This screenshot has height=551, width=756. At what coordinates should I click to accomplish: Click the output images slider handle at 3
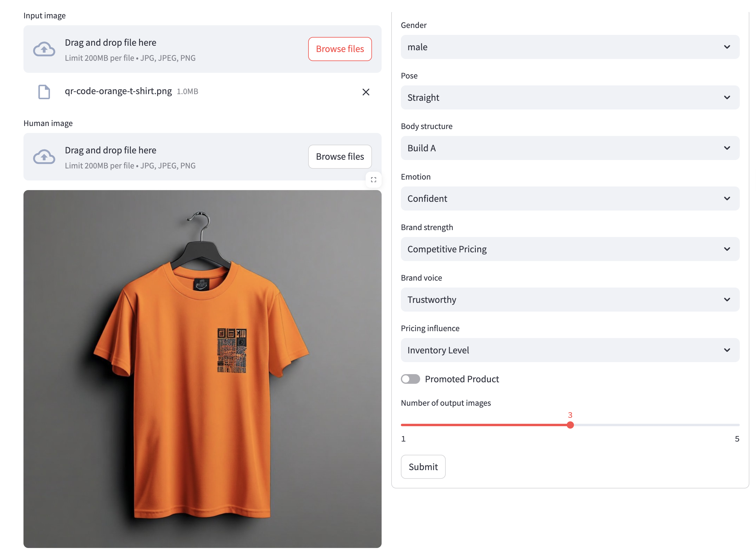click(x=570, y=425)
